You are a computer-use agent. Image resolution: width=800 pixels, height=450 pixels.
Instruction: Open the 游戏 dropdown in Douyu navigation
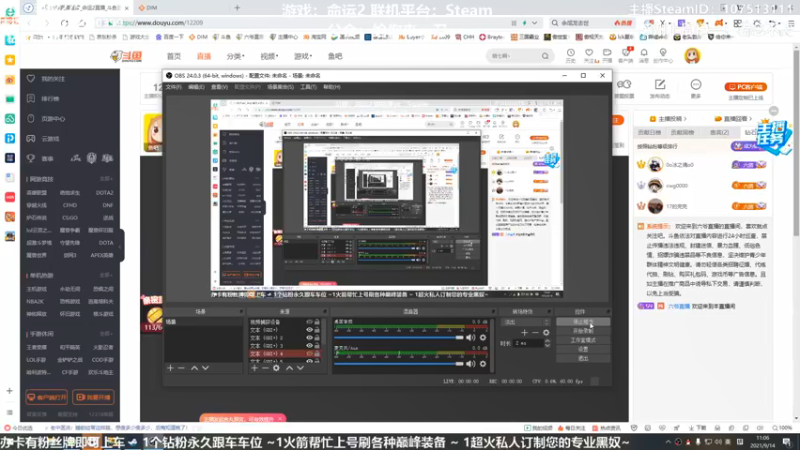pyautogui.click(x=303, y=56)
